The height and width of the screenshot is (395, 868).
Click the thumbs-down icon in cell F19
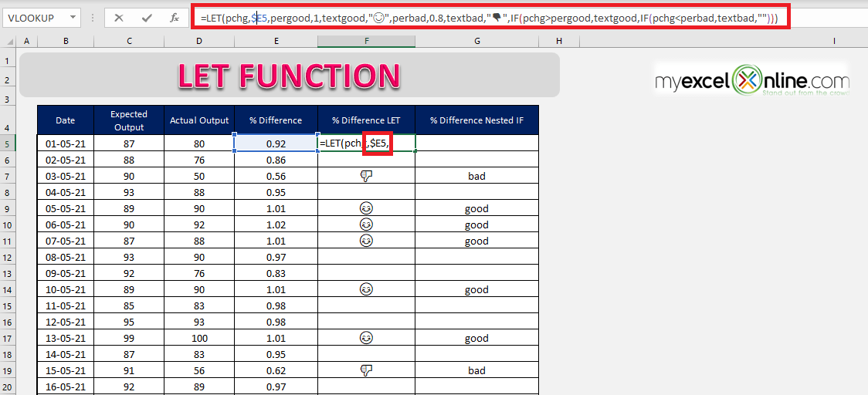[366, 370]
